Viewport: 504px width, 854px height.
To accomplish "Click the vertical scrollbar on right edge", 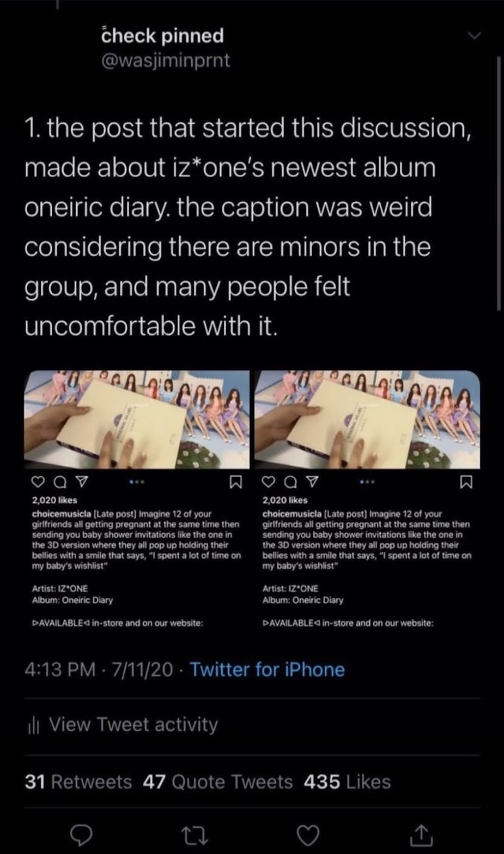I will click(x=499, y=183).
